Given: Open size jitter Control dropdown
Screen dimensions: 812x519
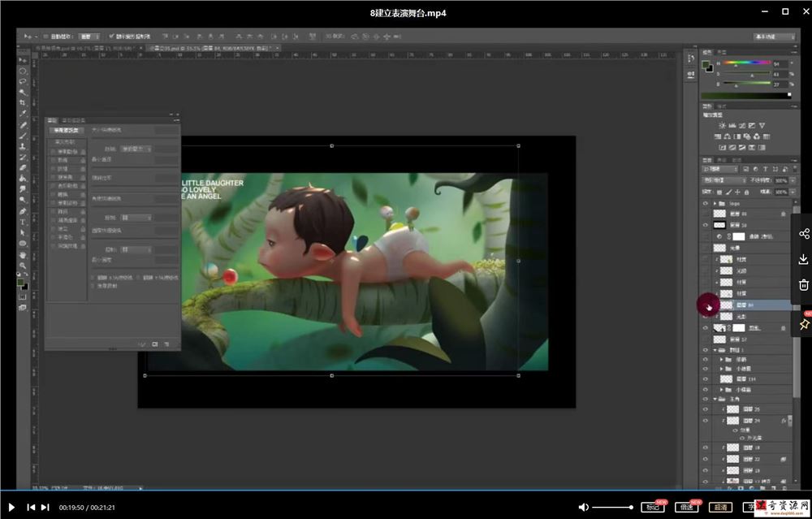Looking at the screenshot, I should pos(136,149).
